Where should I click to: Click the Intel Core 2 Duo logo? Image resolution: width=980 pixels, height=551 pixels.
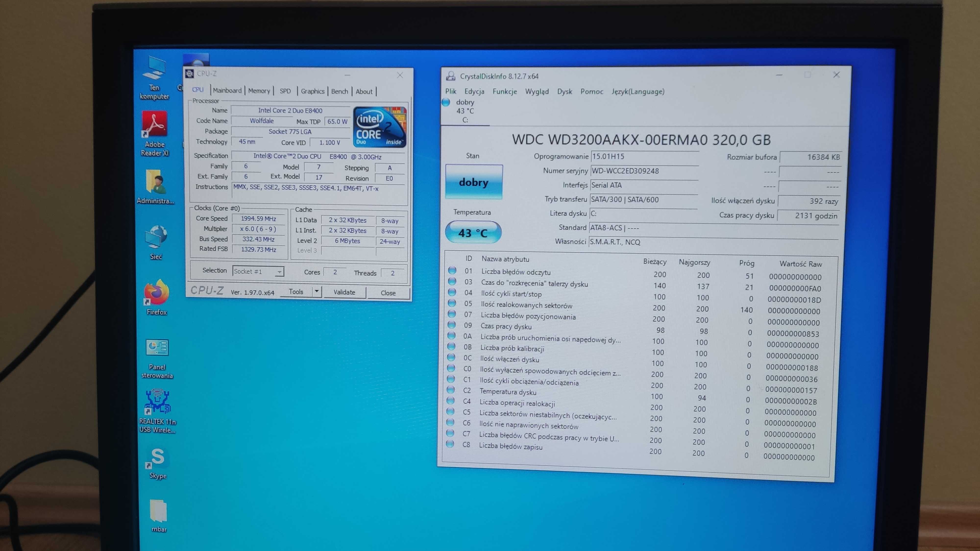380,127
